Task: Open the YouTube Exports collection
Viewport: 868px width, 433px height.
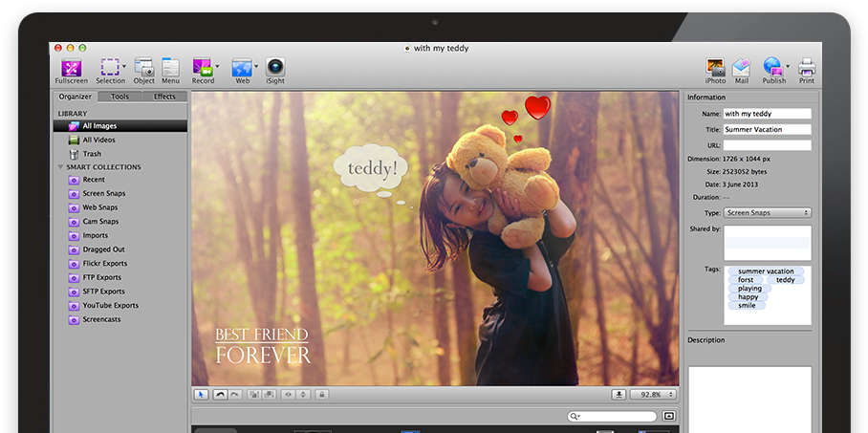Action: (120, 305)
